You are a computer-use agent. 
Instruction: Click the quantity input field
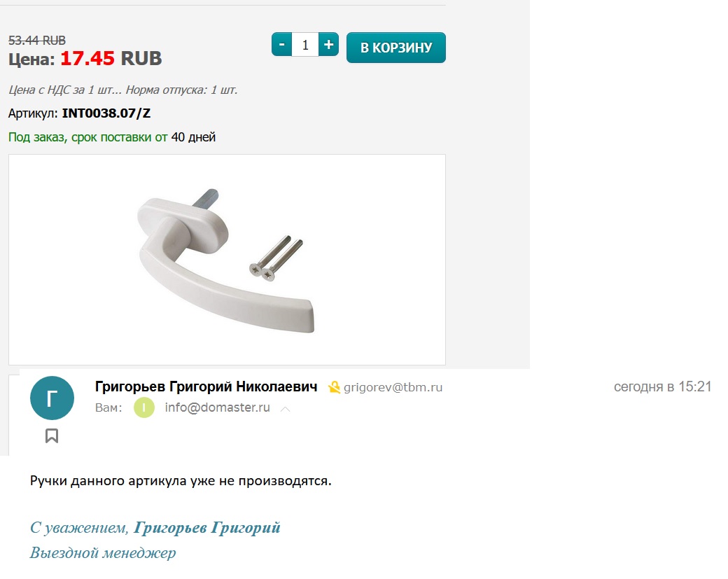coord(305,45)
